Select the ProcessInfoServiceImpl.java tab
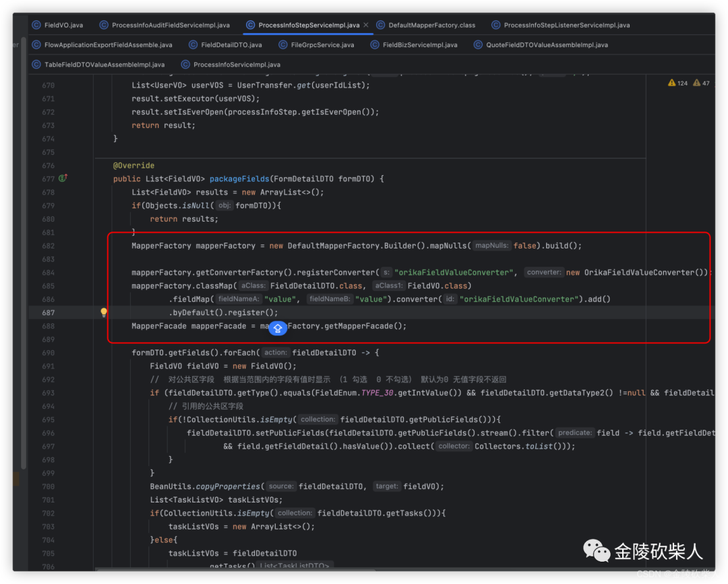The image size is (728, 584). point(231,65)
